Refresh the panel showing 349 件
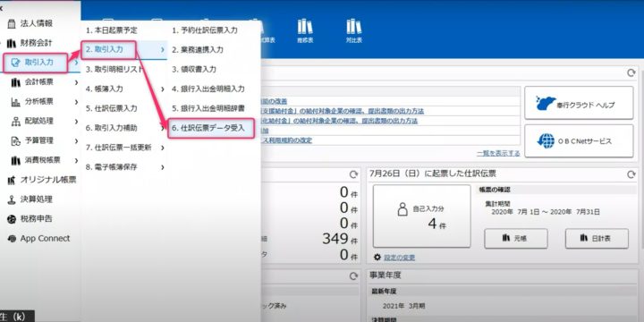This screenshot has width=644, height=322. pos(353,174)
